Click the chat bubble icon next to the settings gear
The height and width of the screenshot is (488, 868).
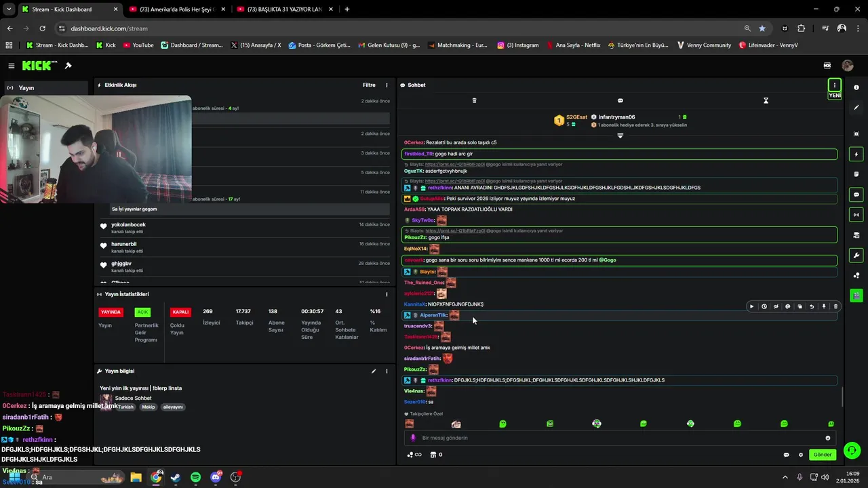click(x=786, y=455)
